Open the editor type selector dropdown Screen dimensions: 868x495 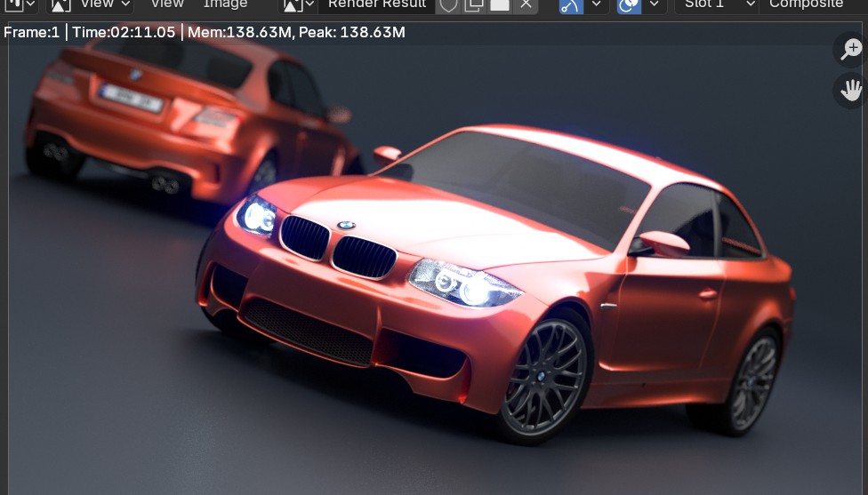pos(19,5)
